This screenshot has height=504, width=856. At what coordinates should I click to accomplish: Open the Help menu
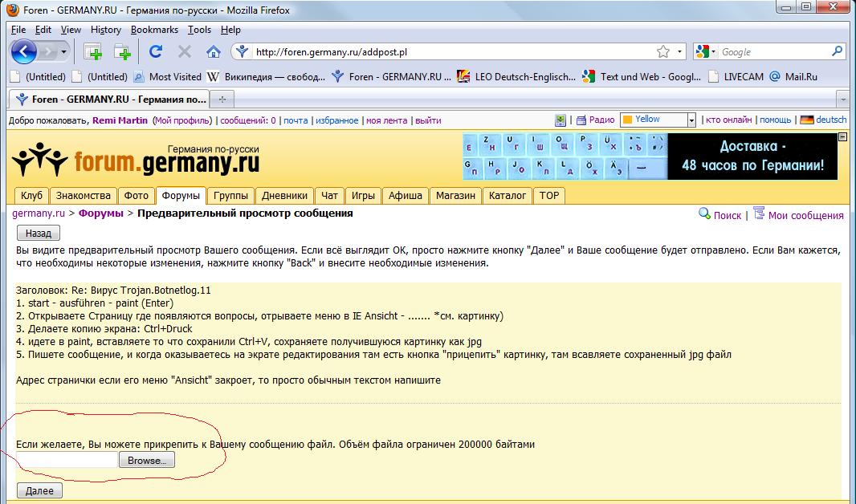tap(230, 30)
